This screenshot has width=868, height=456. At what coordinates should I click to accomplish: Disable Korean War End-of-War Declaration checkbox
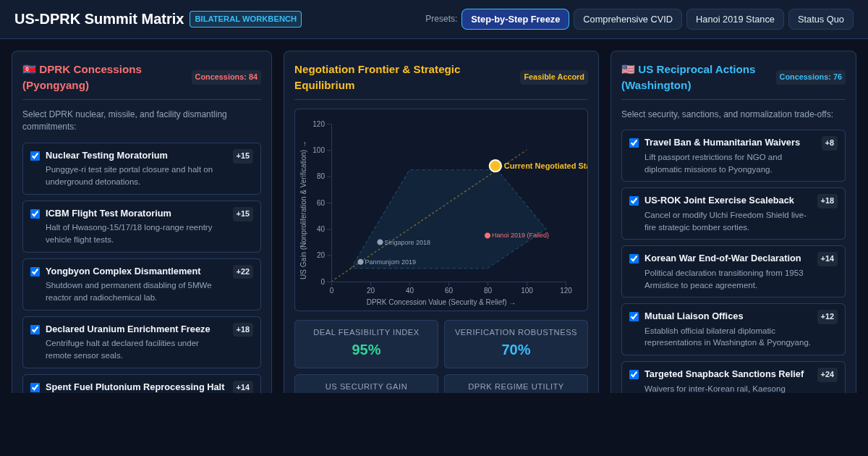tap(634, 258)
